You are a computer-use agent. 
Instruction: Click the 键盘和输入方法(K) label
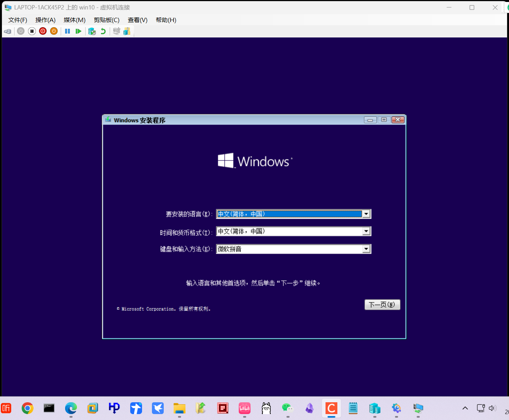(x=186, y=249)
